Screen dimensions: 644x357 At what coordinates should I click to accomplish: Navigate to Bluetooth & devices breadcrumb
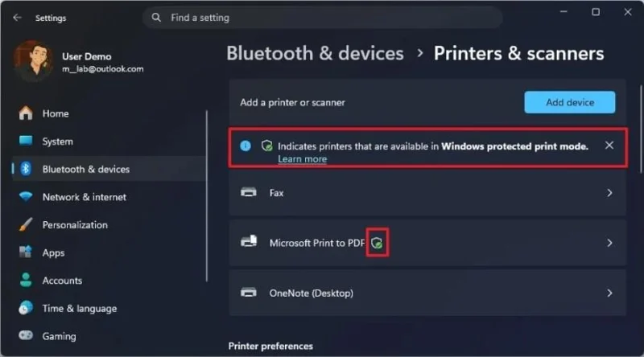coord(315,54)
